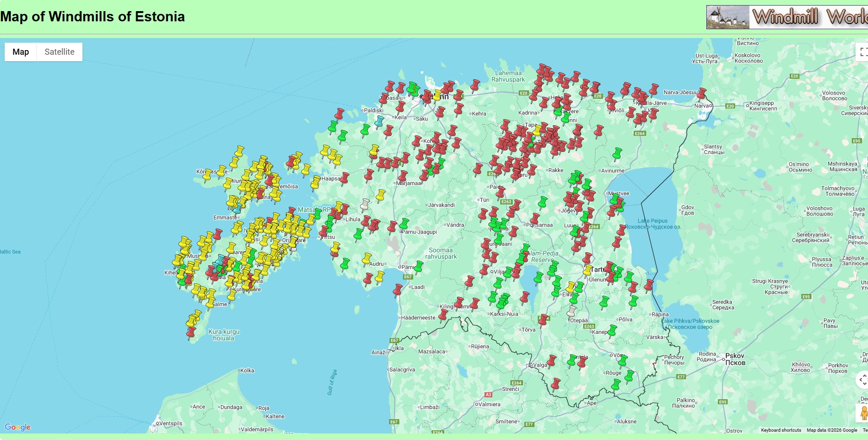The width and height of the screenshot is (868, 440).
Task: Click the red pin near Tõrva
Action: pyautogui.click(x=543, y=320)
